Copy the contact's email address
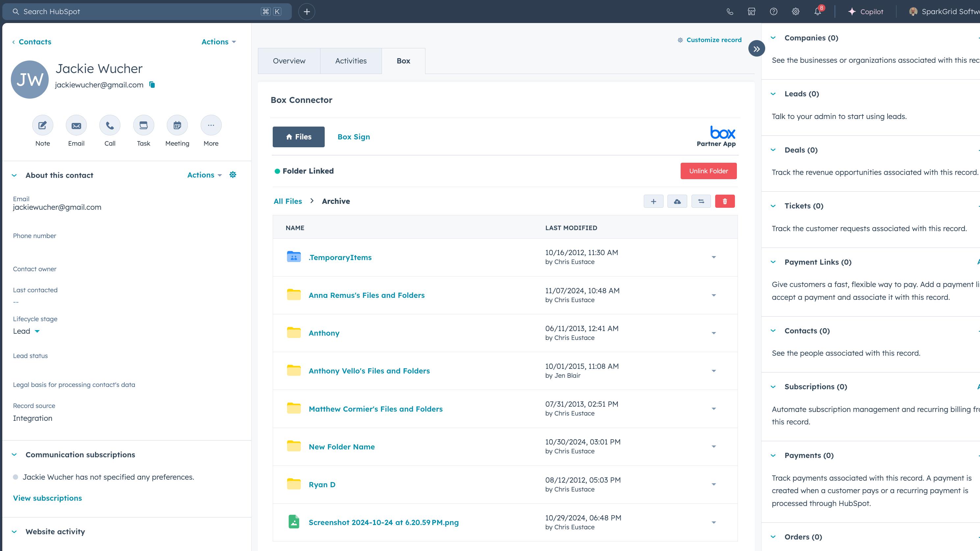Screen dimensions: 980x551 tap(151, 84)
